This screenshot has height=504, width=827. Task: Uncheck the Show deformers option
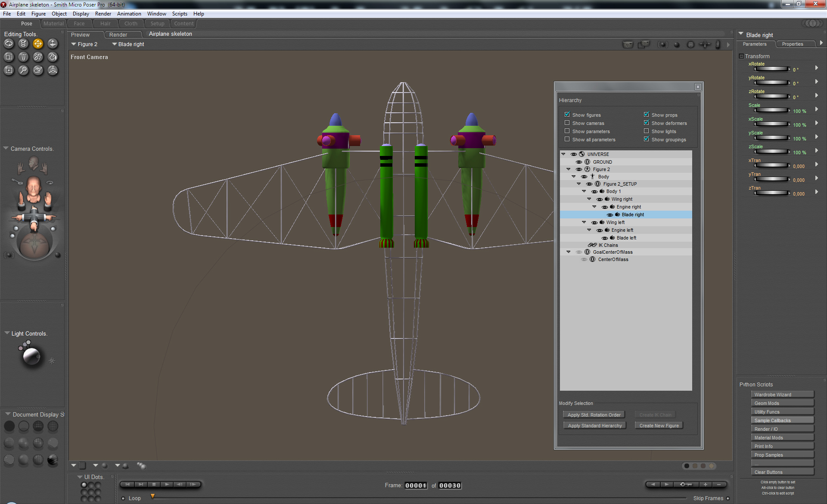646,123
